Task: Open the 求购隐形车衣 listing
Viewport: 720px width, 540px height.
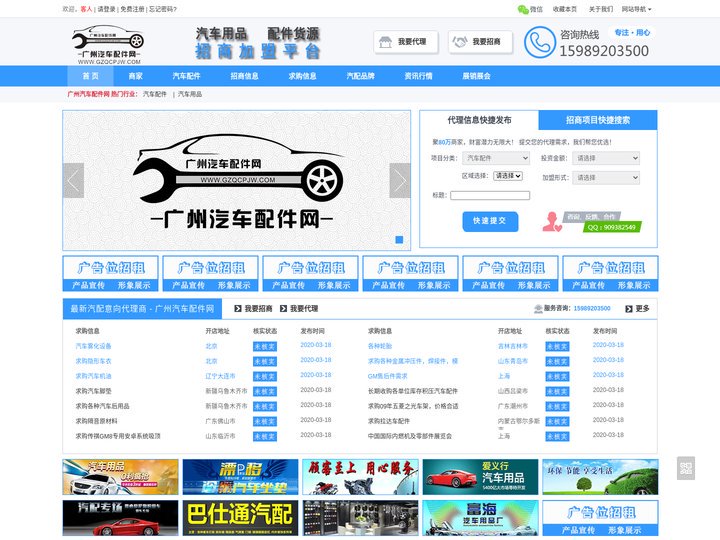Action: point(93,361)
